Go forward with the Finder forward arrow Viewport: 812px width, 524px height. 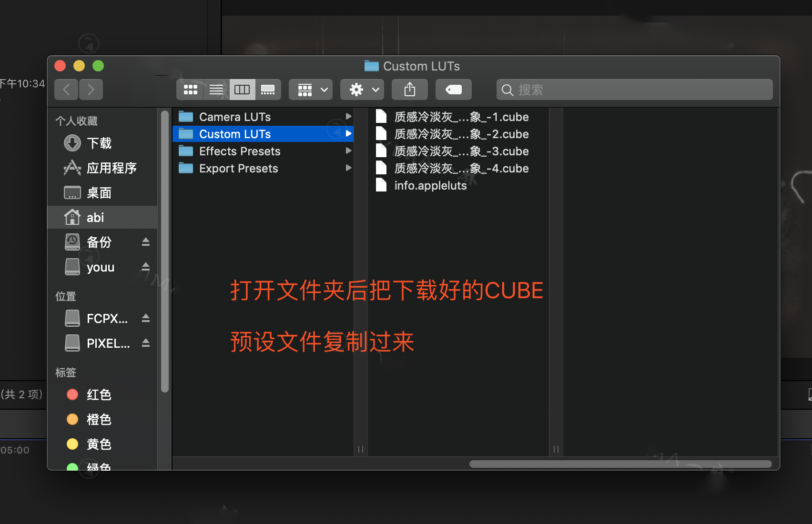[91, 90]
